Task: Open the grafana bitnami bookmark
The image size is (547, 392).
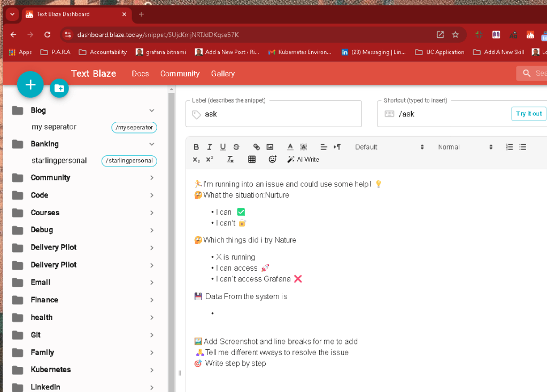Action: pos(161,52)
